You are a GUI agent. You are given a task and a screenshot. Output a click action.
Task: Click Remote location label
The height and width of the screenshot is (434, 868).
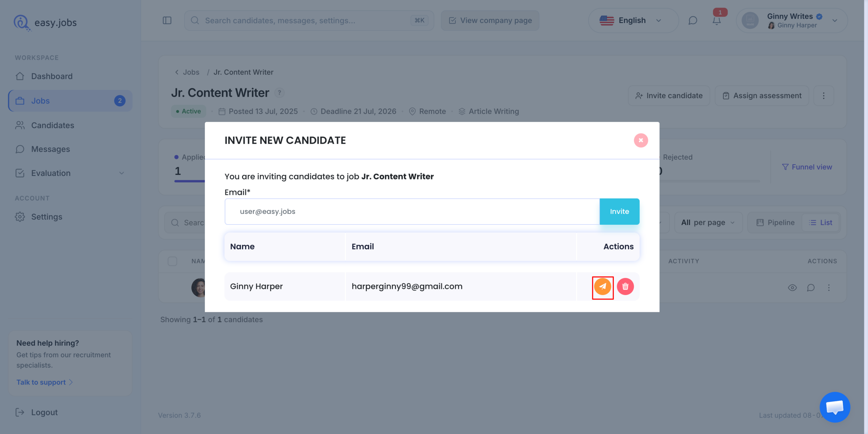coord(432,111)
